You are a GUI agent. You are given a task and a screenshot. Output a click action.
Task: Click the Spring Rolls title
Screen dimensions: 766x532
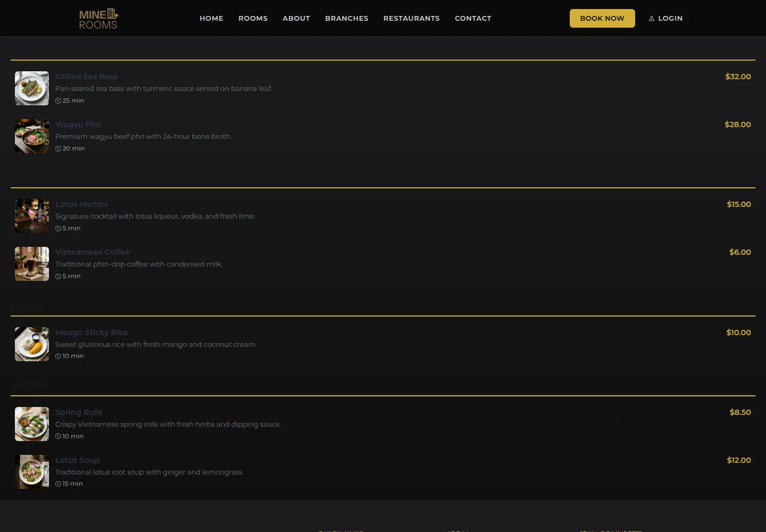pyautogui.click(x=79, y=412)
